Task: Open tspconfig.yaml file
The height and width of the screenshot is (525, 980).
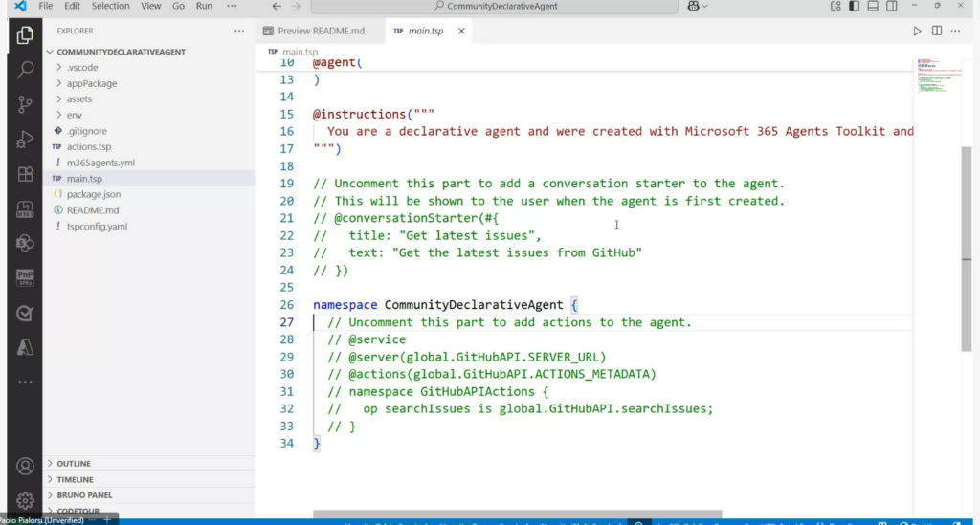Action: coord(150,226)
